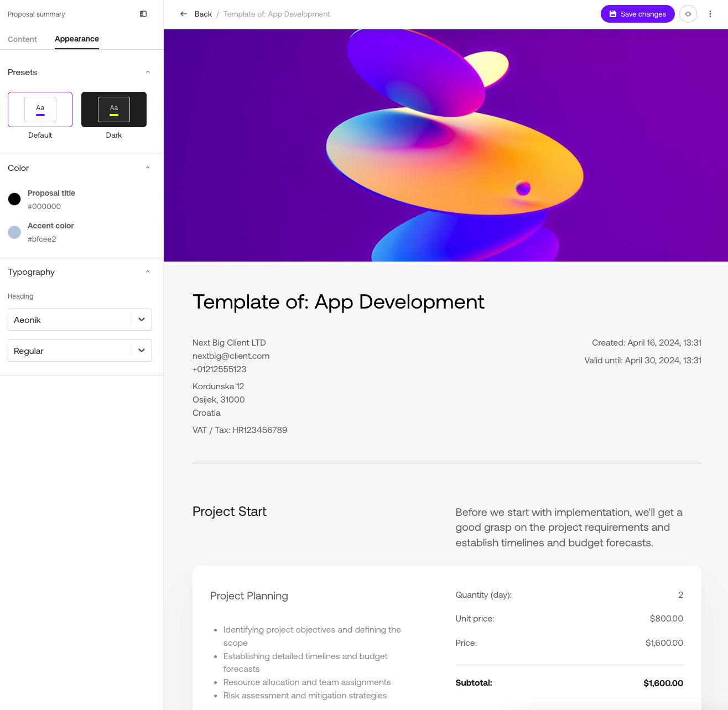Click the Created date text
728x710 pixels.
647,343
